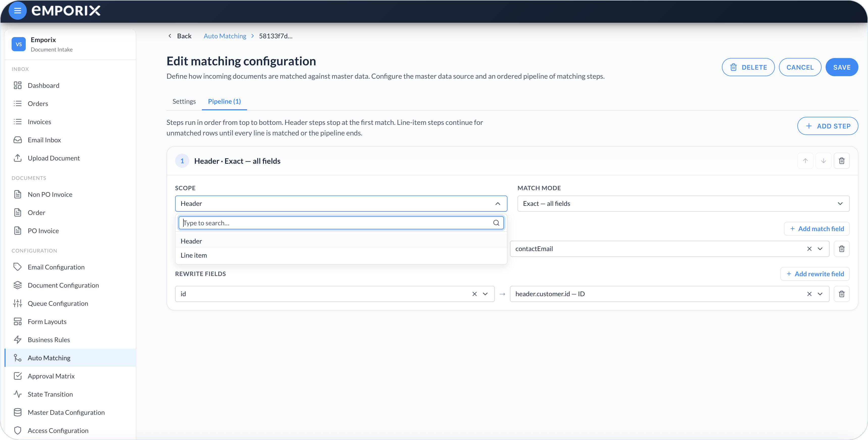
Task: Click Add match field
Action: [x=817, y=228]
